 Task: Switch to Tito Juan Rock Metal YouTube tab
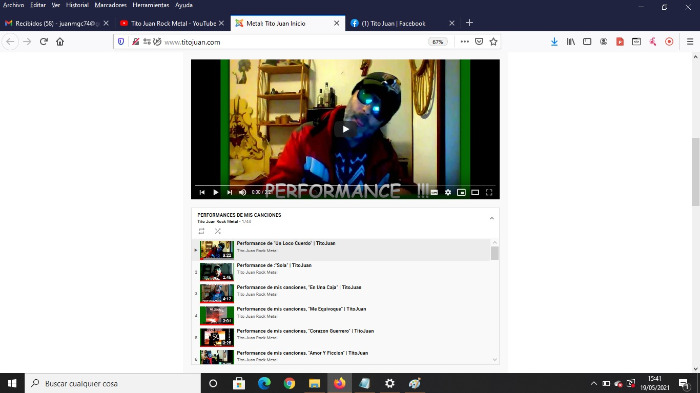tap(172, 23)
